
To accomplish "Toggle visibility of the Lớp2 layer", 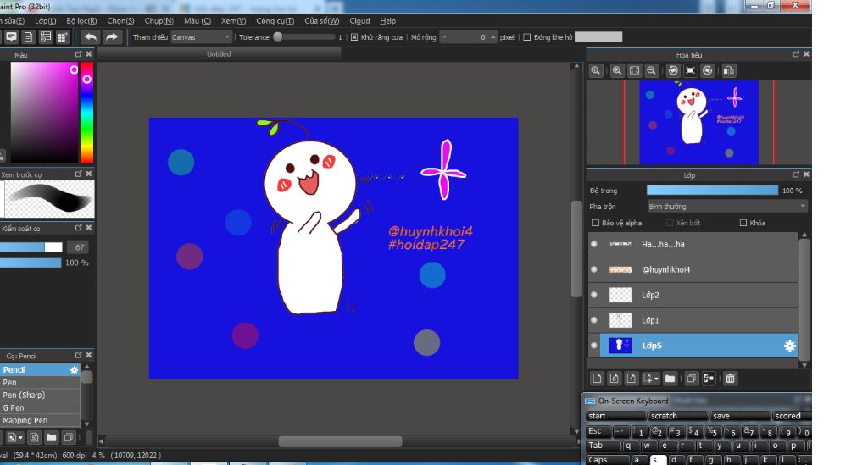I will pos(594,295).
